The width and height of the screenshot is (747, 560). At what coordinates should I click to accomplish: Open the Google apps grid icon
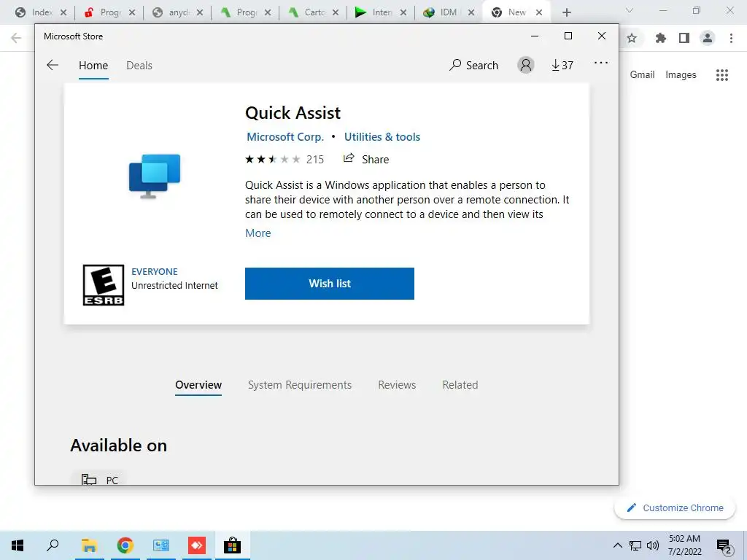point(722,75)
